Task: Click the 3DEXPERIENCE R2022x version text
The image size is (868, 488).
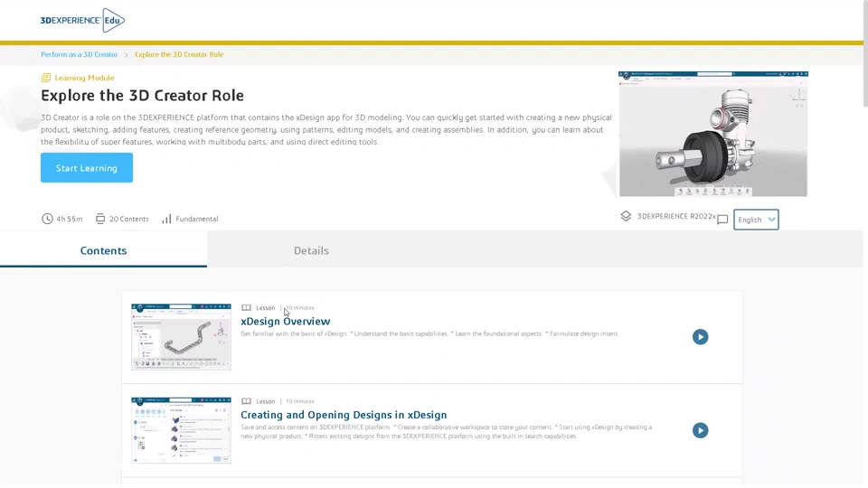Action: [x=676, y=216]
